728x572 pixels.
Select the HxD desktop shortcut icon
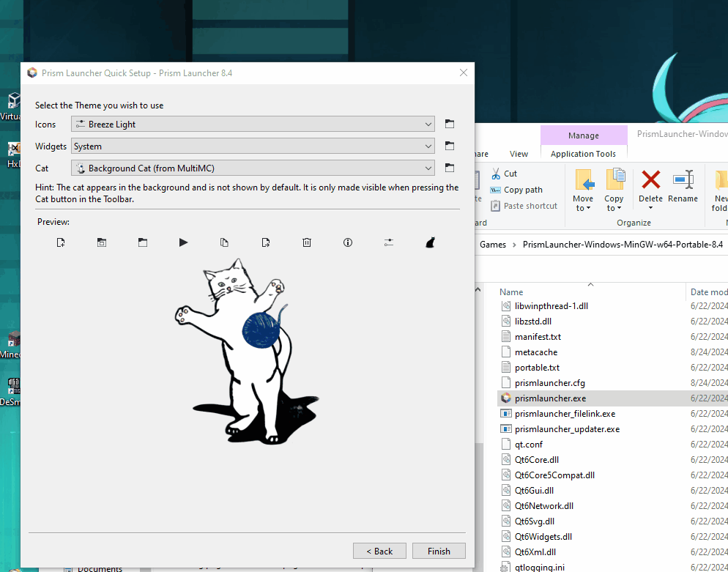pyautogui.click(x=14, y=149)
